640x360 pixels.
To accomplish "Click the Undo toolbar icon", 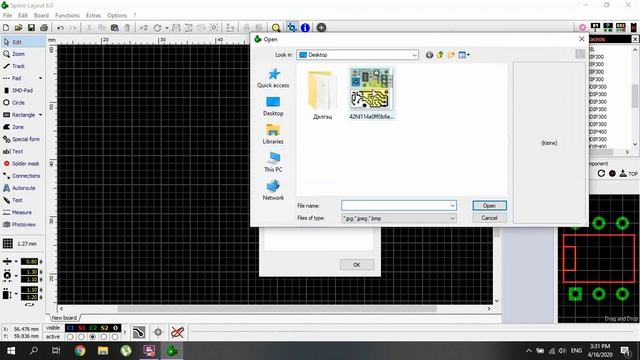I will [60, 28].
